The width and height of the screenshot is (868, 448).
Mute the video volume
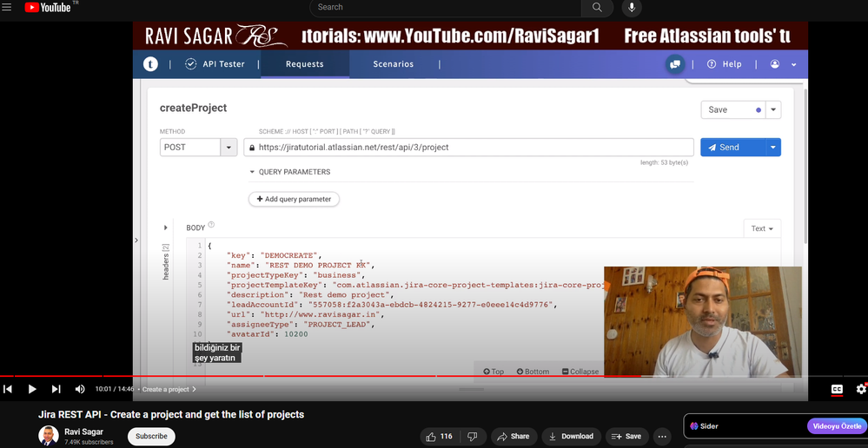pyautogui.click(x=80, y=389)
